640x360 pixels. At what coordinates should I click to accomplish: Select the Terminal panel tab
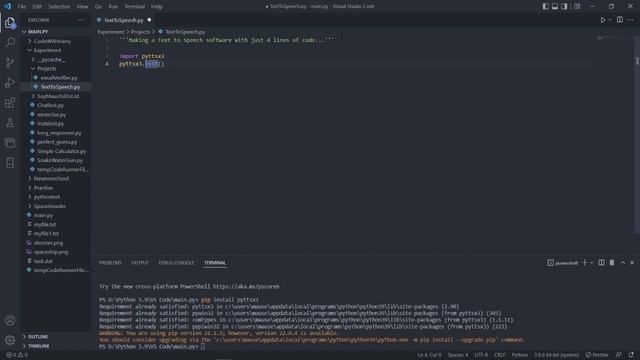(215, 263)
